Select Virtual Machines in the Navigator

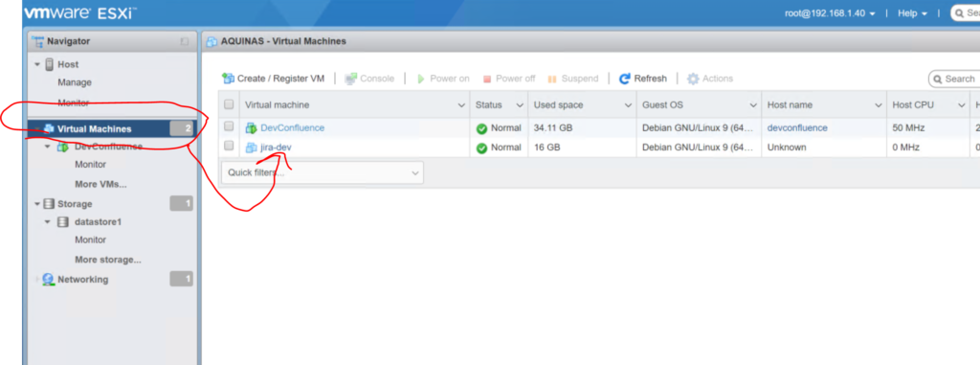click(95, 129)
